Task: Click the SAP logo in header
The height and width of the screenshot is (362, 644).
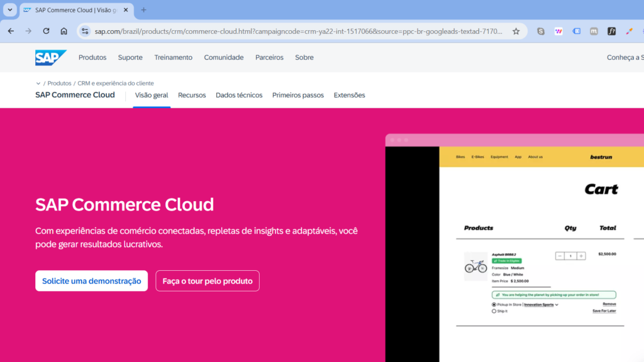Action: pos(50,57)
